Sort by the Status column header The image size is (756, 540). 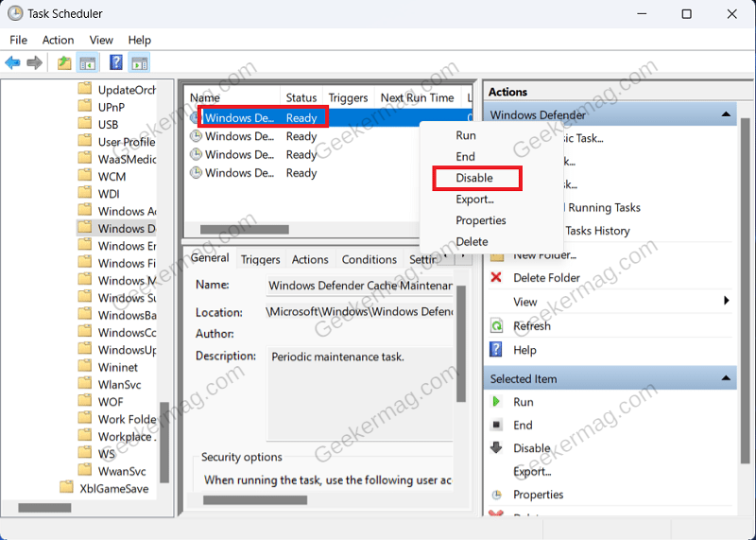pos(301,97)
